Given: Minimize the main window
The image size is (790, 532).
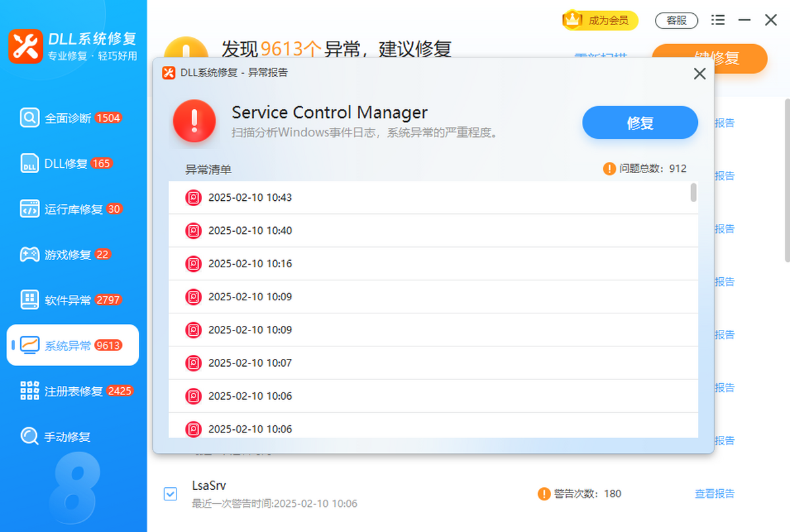Looking at the screenshot, I should click(x=745, y=20).
